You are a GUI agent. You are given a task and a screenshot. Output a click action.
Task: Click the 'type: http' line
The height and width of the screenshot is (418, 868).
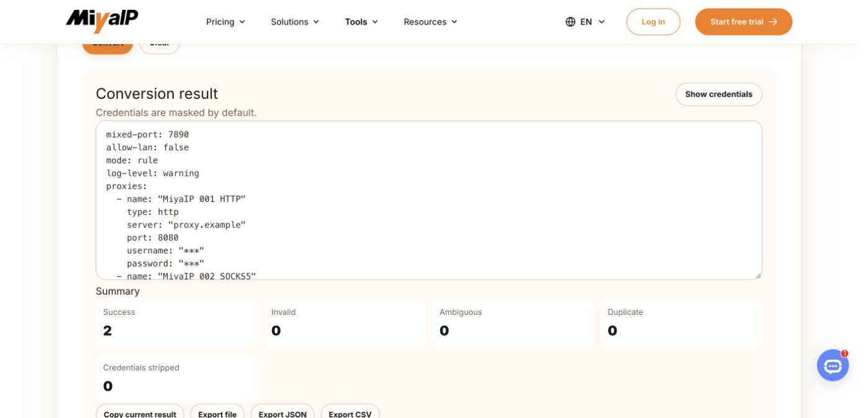(x=153, y=212)
